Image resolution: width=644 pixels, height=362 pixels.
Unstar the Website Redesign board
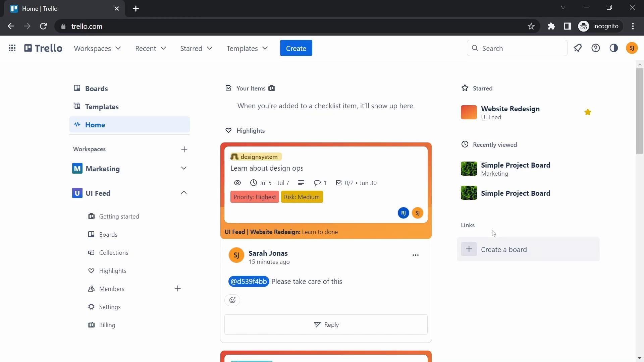coord(588,112)
